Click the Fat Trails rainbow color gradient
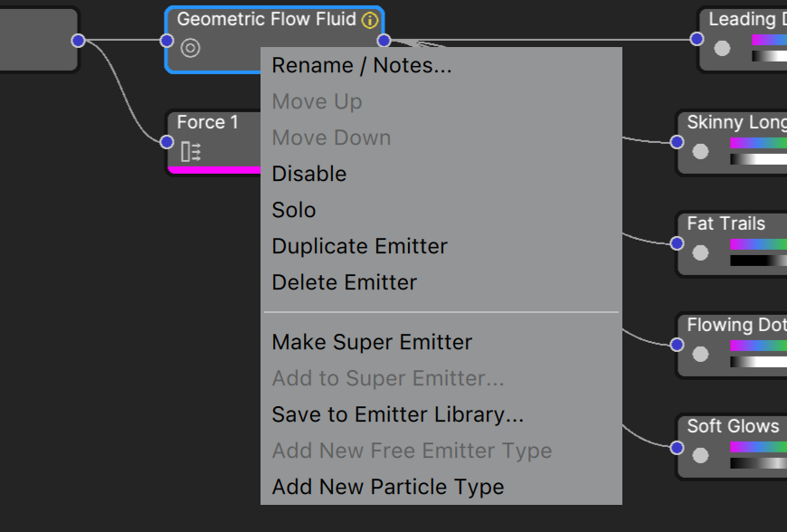This screenshot has height=532, width=787. [x=758, y=244]
